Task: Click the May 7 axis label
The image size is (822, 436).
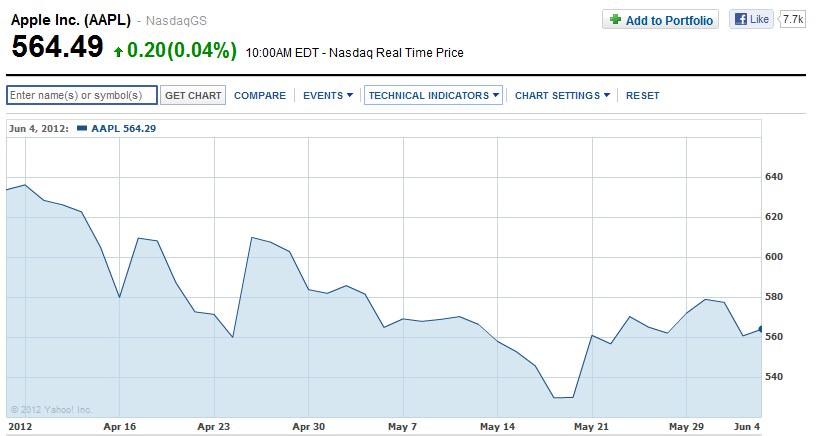Action: pos(402,427)
